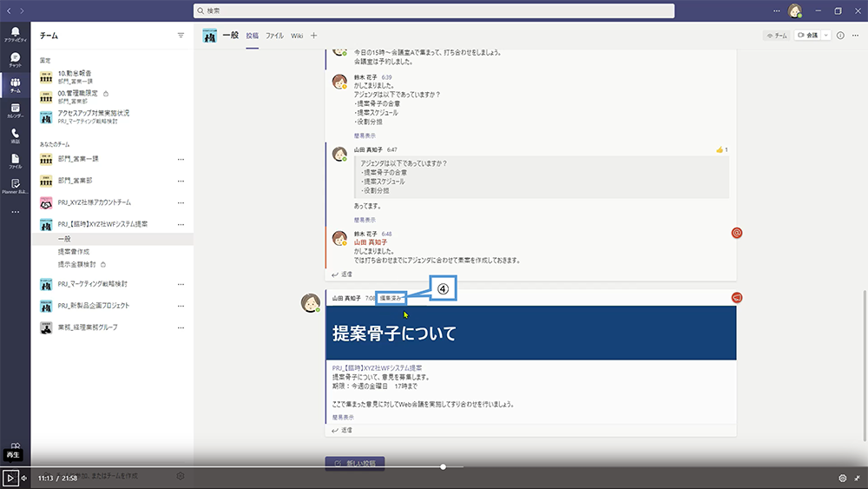This screenshot has height=489, width=868.
Task: Open pinned channel 00.管理職限定
Action: click(x=113, y=97)
